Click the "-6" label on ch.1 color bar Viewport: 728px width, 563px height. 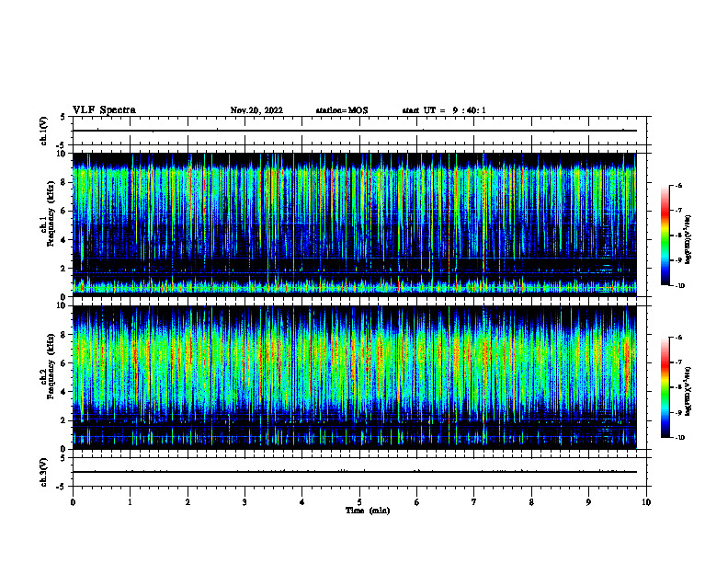tap(678, 185)
